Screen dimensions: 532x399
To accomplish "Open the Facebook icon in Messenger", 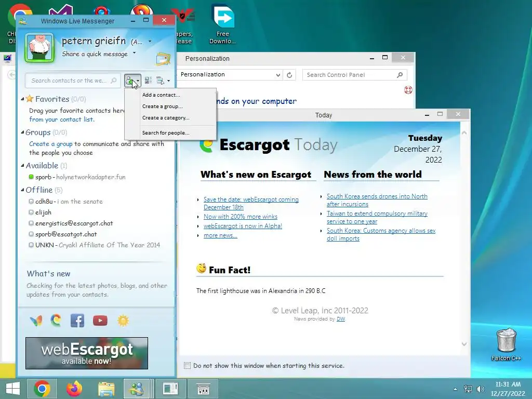I will (77, 321).
